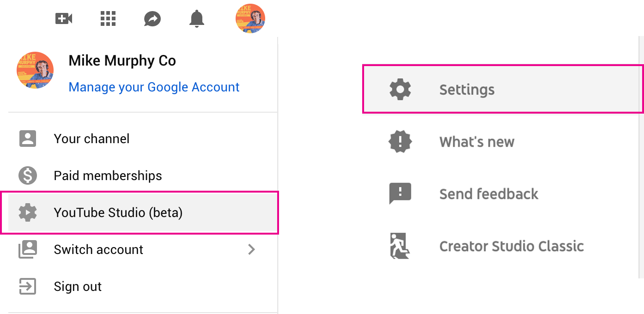Select Switch account entry
Screen dimensions: 644x314
(143, 249)
